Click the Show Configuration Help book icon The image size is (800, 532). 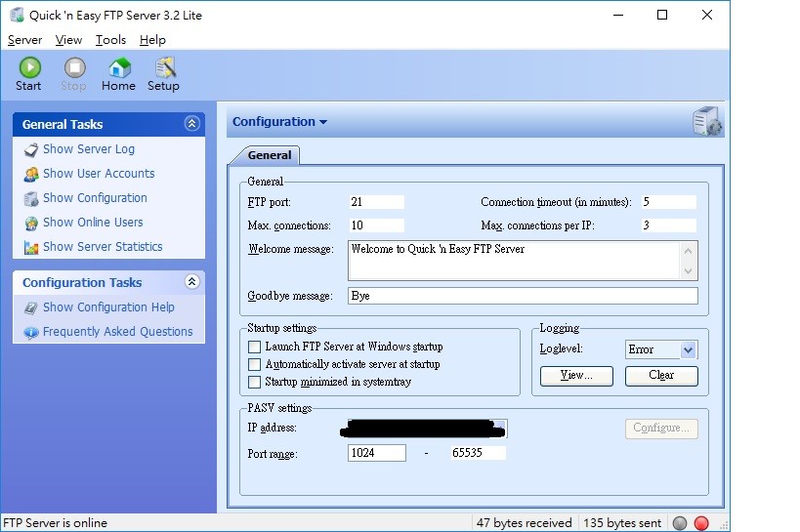click(x=31, y=308)
